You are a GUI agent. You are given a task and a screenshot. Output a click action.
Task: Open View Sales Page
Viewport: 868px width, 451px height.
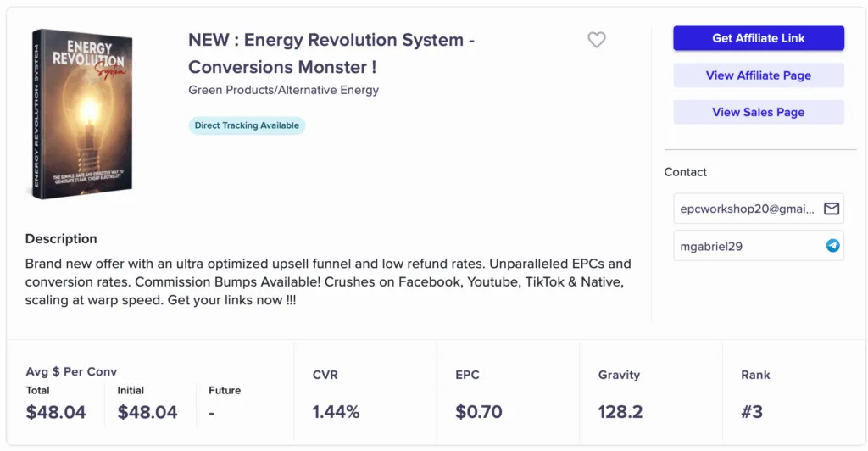coord(759,112)
